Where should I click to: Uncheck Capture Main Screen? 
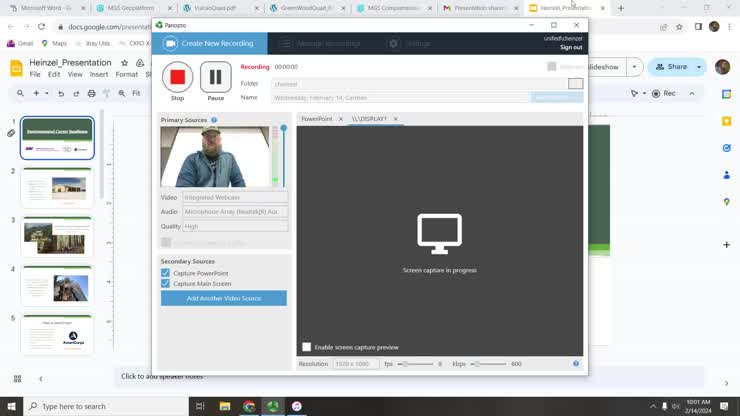[x=166, y=284]
